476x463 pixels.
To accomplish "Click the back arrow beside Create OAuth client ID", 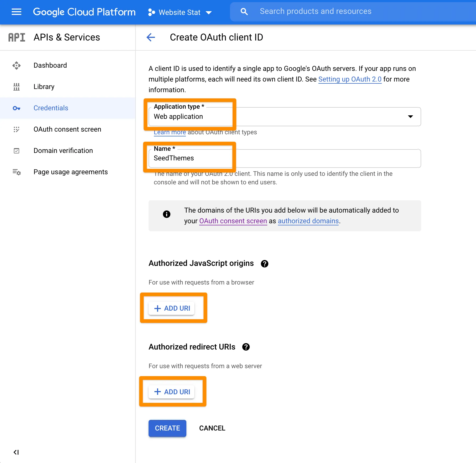I will point(151,37).
